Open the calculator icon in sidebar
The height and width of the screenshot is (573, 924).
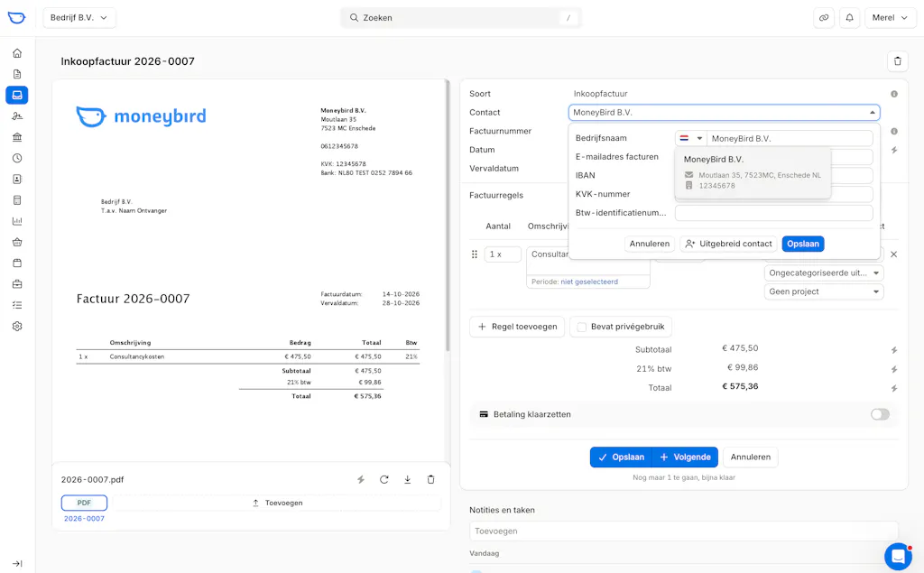click(17, 200)
